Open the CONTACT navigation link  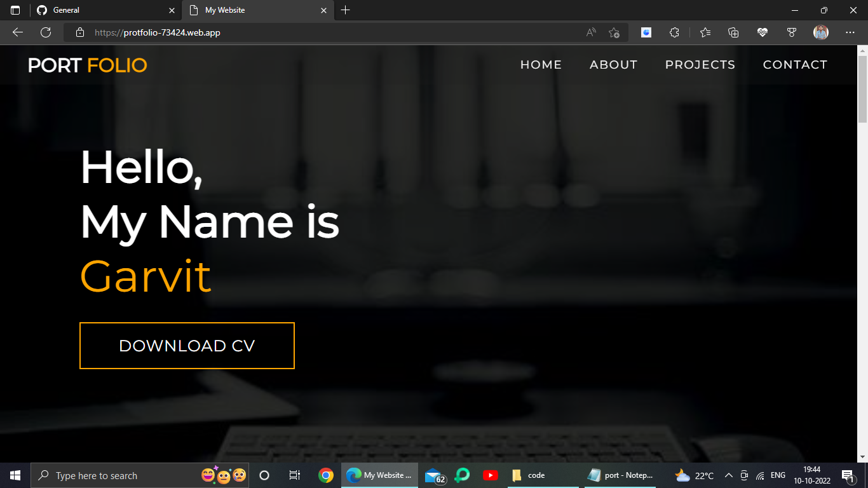tap(795, 65)
